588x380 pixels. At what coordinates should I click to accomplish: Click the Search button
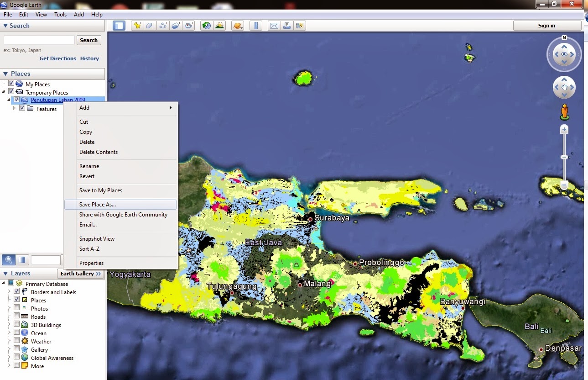(88, 40)
